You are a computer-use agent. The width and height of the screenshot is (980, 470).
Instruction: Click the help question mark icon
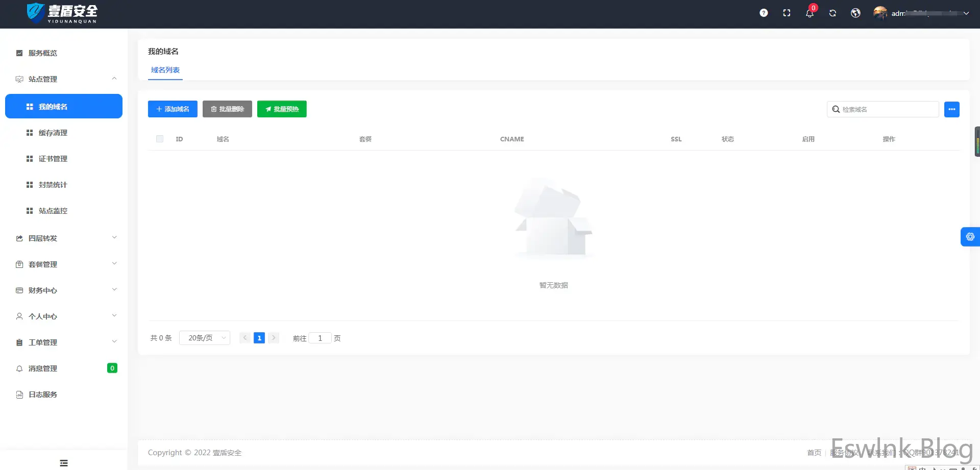[764, 13]
